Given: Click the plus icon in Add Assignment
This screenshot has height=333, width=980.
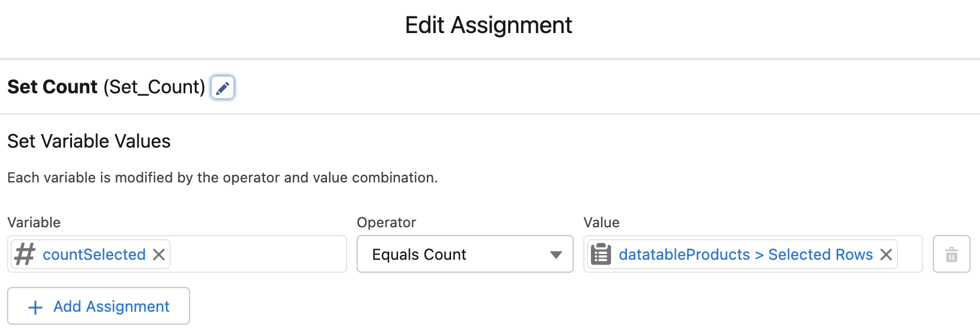Looking at the screenshot, I should click(35, 307).
